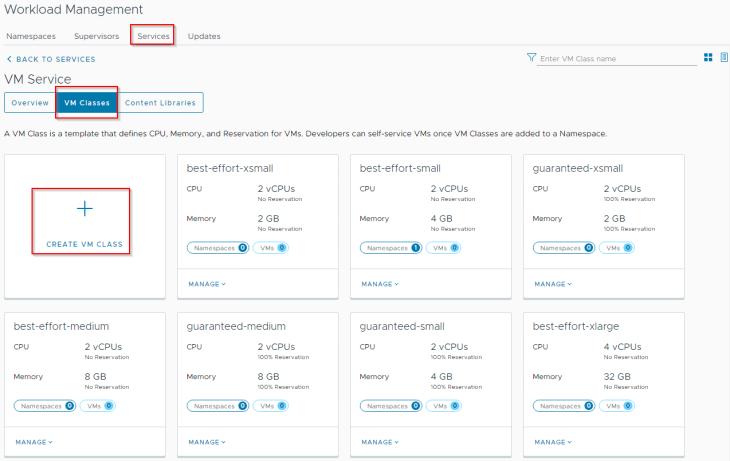This screenshot has width=730, height=461.
Task: Click the 32 GB memory value
Action: (617, 376)
